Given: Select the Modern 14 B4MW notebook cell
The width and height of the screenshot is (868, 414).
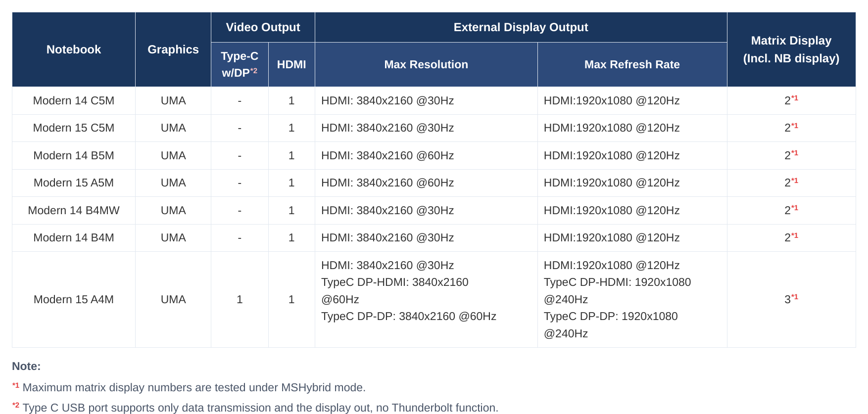Looking at the screenshot, I should [74, 210].
